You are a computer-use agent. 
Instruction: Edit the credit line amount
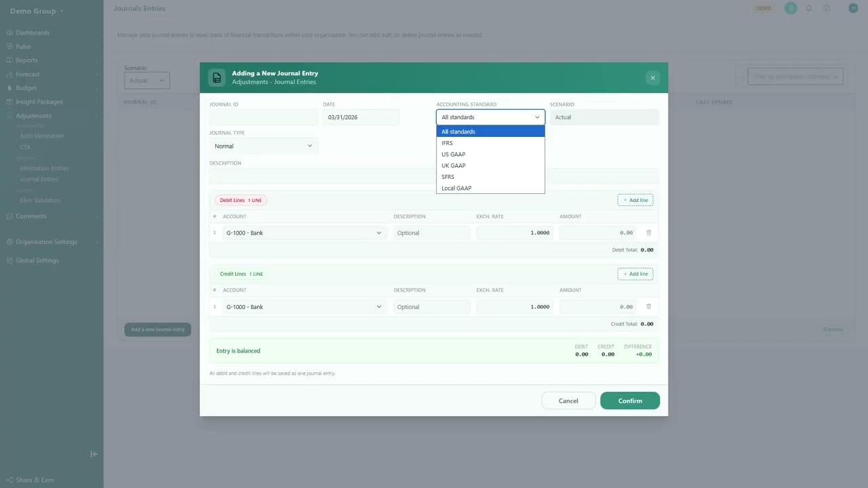coord(598,306)
